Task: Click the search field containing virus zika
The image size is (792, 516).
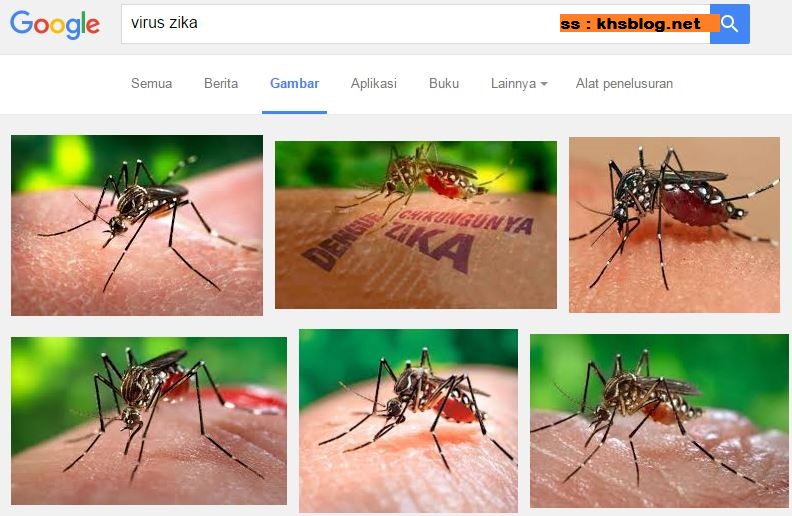Action: tap(416, 24)
